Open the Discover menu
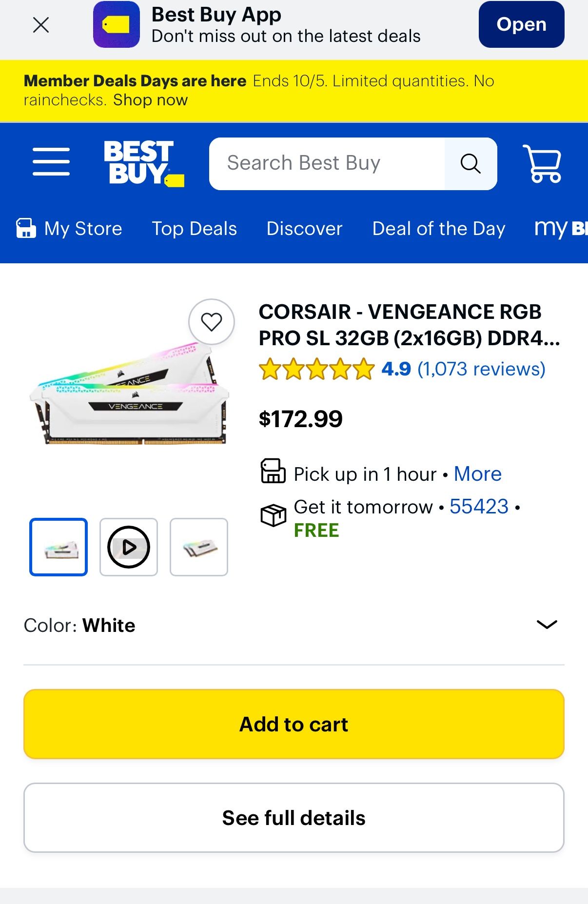Viewport: 588px width, 904px height. (x=304, y=229)
